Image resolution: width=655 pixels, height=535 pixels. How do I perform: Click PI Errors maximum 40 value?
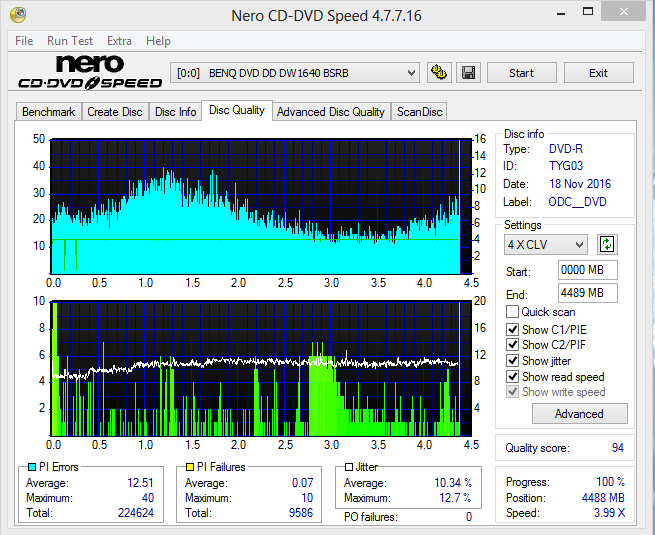click(148, 498)
